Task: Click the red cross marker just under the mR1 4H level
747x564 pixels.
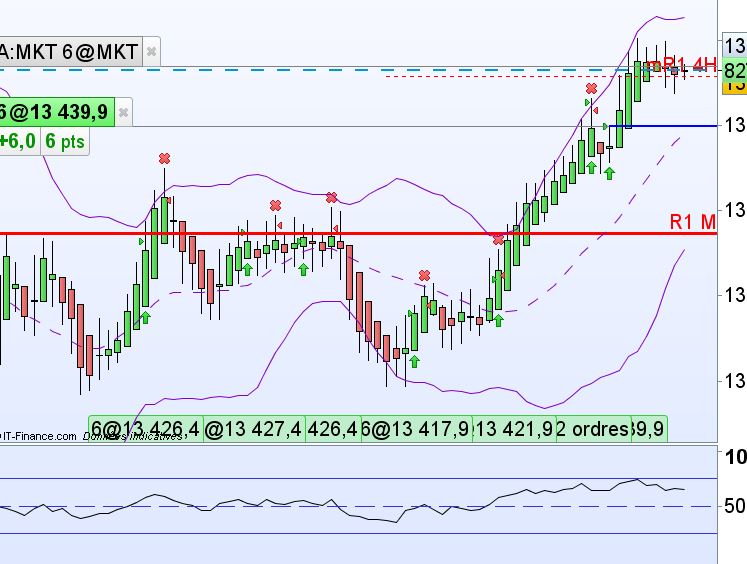Action: point(591,88)
